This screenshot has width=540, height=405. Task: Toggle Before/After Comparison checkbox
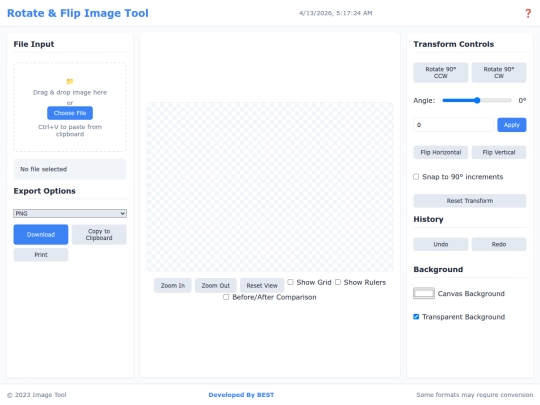coord(226,297)
